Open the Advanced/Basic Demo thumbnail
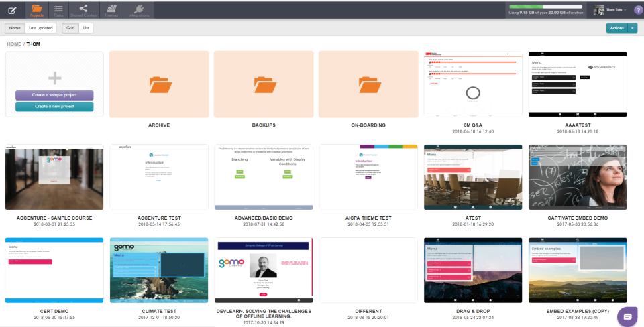Viewport: 644px width, 327px height. point(264,178)
